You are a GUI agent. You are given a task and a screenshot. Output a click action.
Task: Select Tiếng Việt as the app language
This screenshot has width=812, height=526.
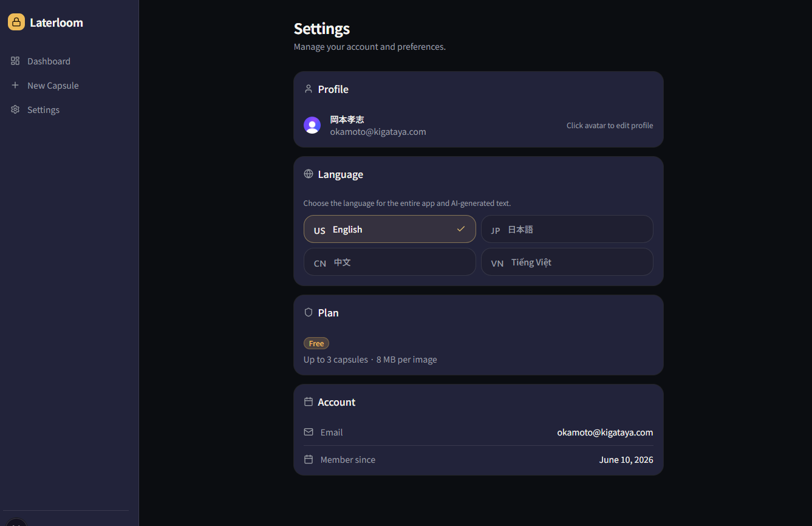(567, 262)
